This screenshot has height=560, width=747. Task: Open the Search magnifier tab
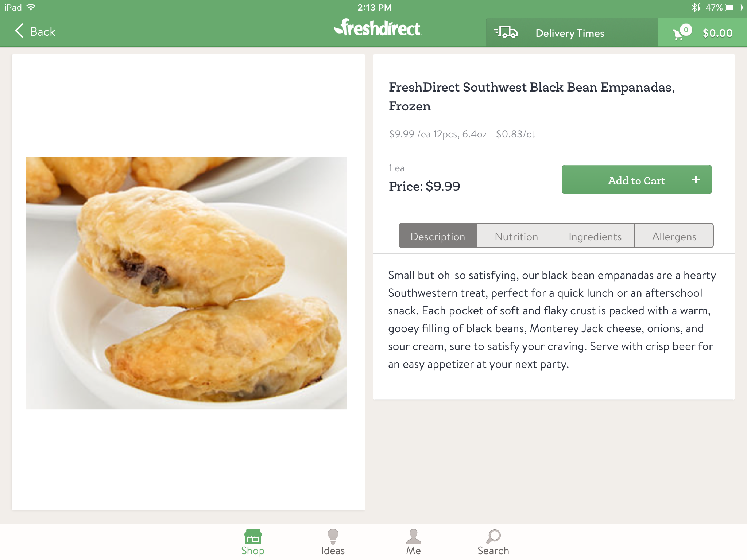click(493, 542)
